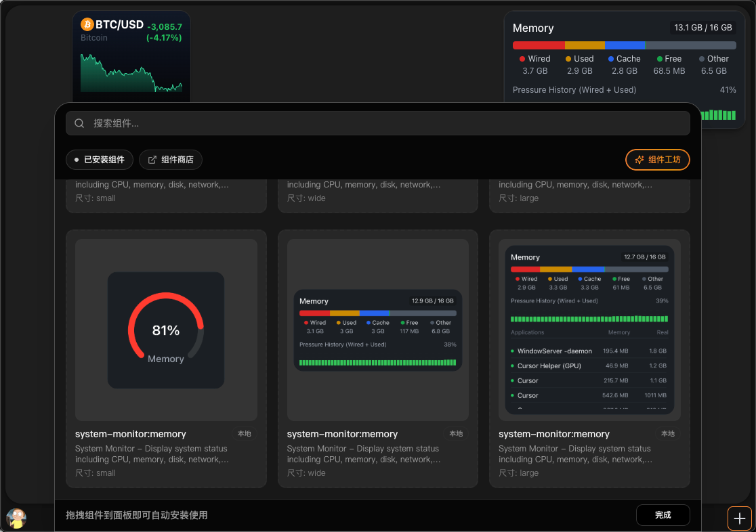Select the 已安装组件 tab
Viewport: 756px width, 532px height.
(100, 160)
